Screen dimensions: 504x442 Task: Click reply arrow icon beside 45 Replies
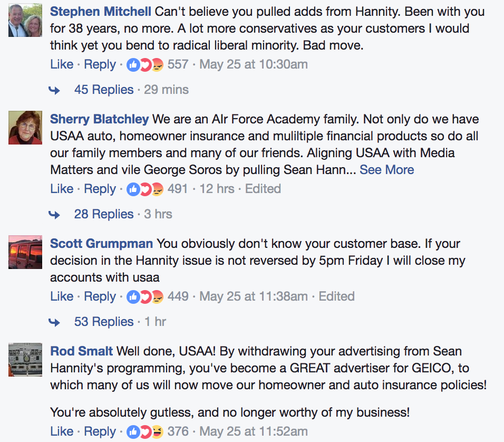(54, 90)
